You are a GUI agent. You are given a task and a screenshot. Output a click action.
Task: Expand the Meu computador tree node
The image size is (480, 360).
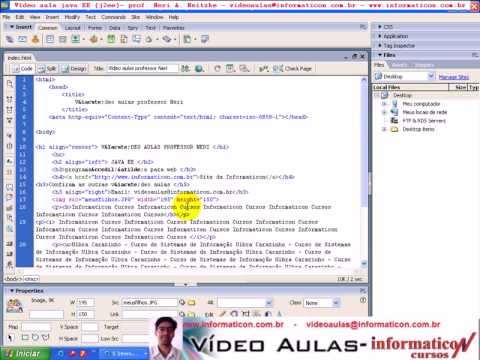384,104
